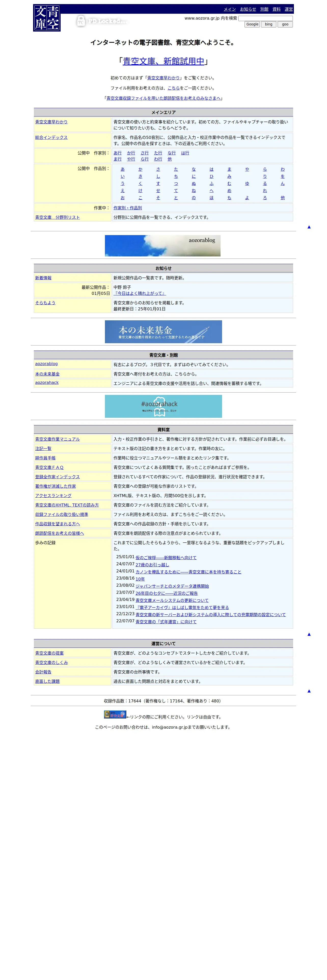Open aozorahack link in 別館 table
The height and width of the screenshot is (980, 327).
coord(47,383)
